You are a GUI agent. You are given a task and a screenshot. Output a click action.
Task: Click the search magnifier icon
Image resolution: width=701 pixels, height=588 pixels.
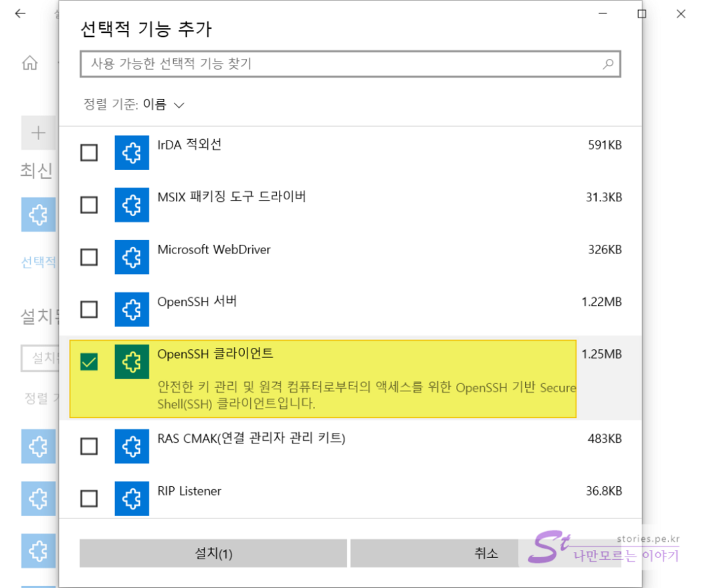point(607,64)
